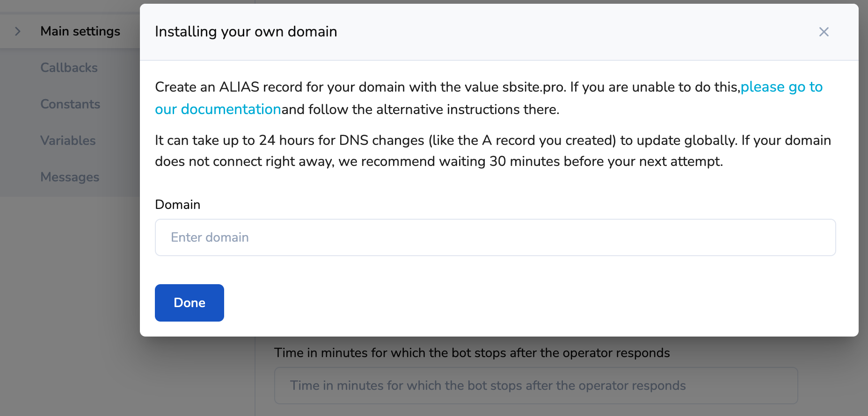
Task: Open the Main settings section
Action: coord(80,31)
